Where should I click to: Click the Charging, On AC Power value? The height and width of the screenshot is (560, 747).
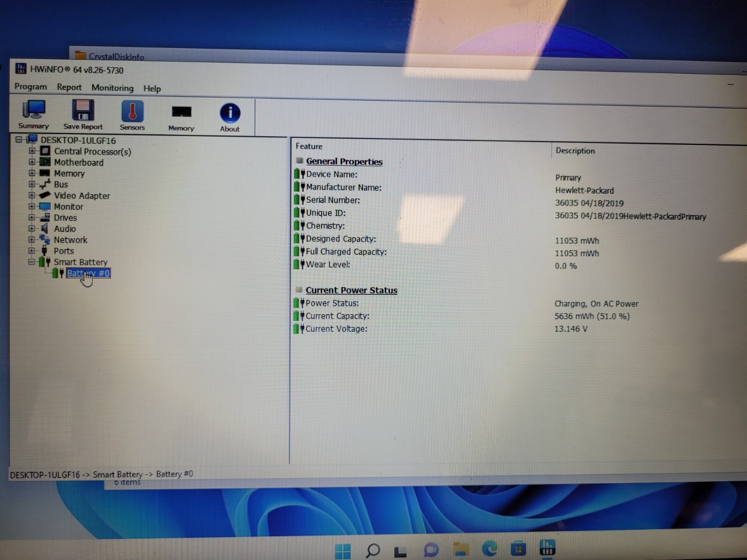pos(596,304)
